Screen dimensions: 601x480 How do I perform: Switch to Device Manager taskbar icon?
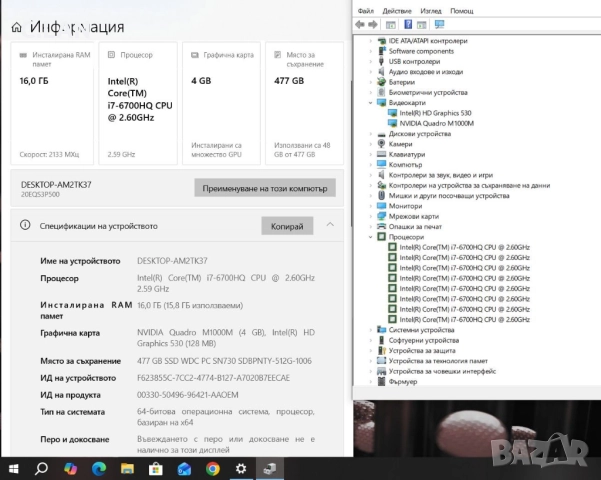coord(270,468)
